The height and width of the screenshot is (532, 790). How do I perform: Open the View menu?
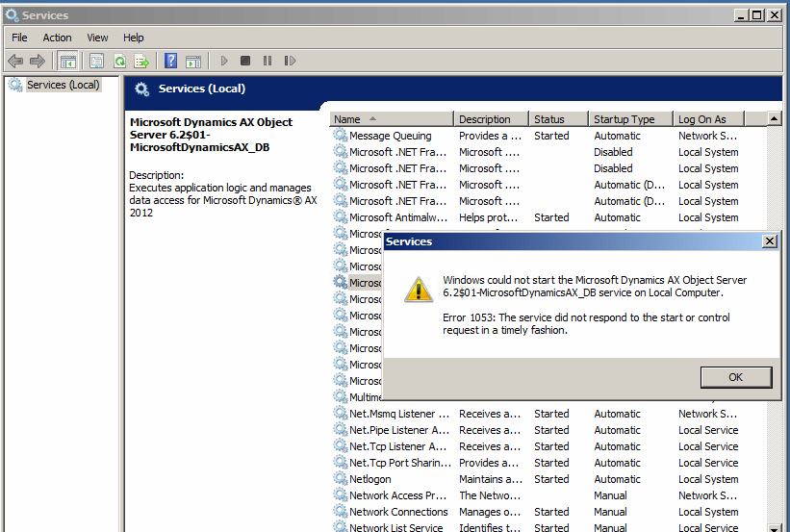pyautogui.click(x=97, y=38)
